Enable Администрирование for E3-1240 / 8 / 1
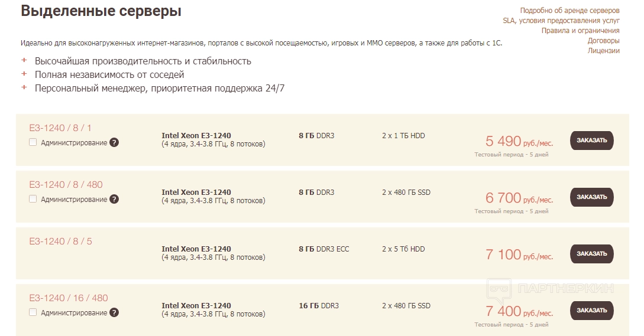This screenshot has width=644, height=336. 33,142
